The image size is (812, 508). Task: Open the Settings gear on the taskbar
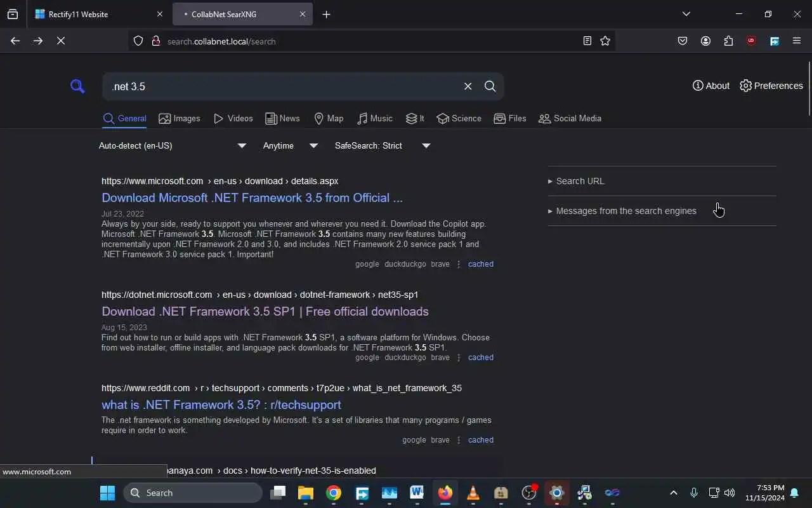pyautogui.click(x=556, y=493)
